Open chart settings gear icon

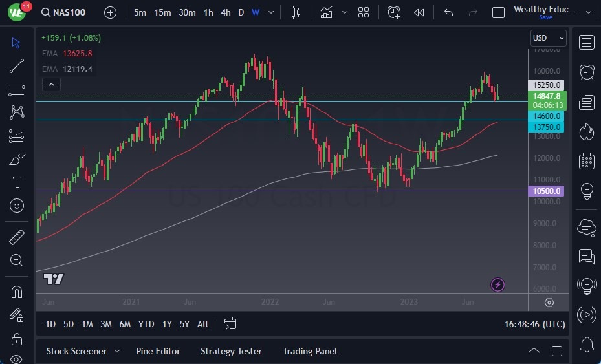[x=549, y=303]
